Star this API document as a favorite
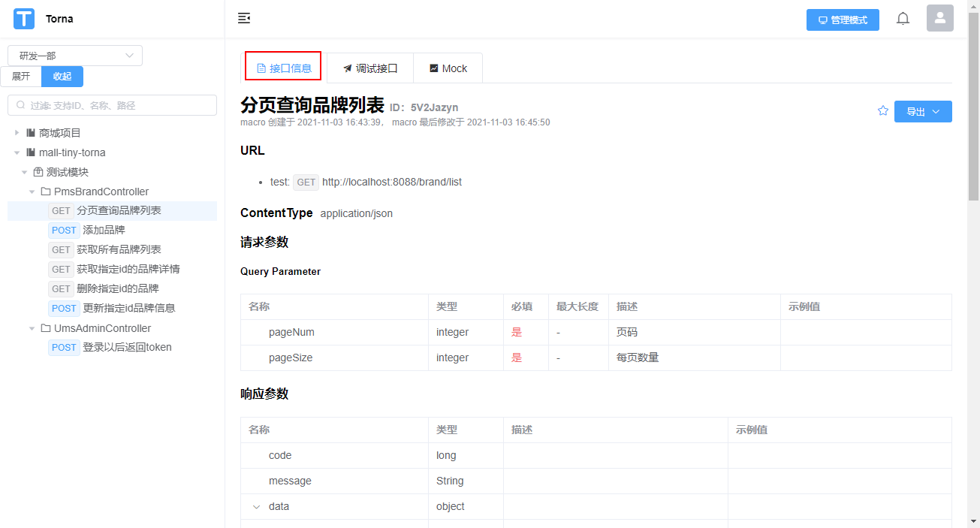The height and width of the screenshot is (528, 980). 883,111
